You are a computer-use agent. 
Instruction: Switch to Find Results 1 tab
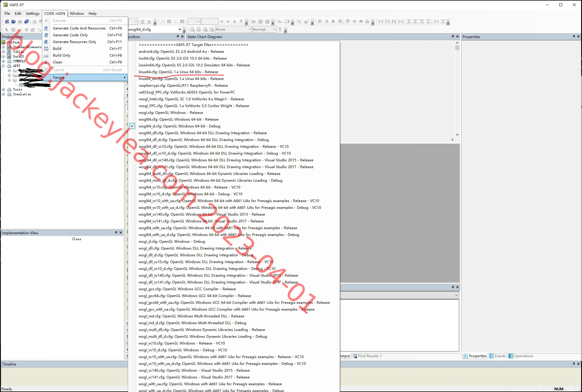[367, 356]
